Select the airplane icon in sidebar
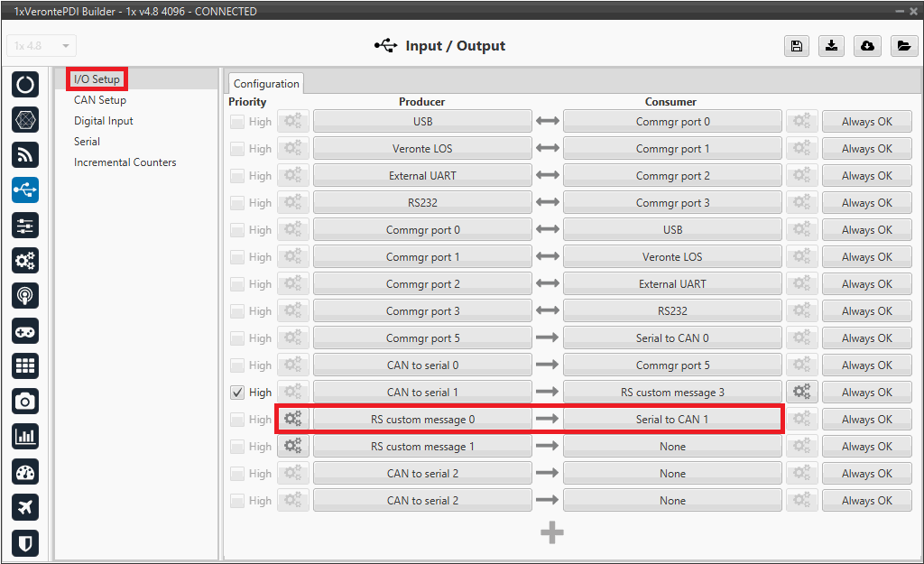 (25, 507)
